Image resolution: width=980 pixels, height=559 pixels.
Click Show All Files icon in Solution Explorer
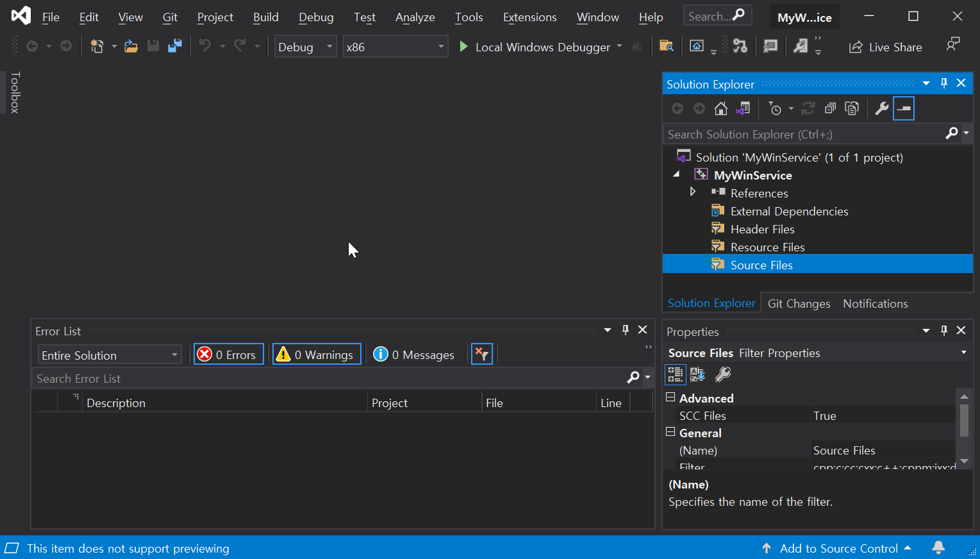pyautogui.click(x=852, y=108)
